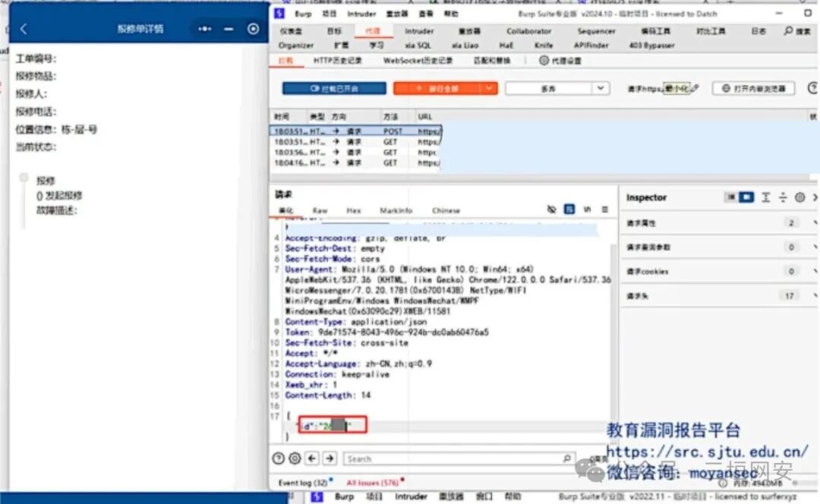The height and width of the screenshot is (504, 820).
Task: Toggle the blue Intercept on button
Action: (x=334, y=88)
